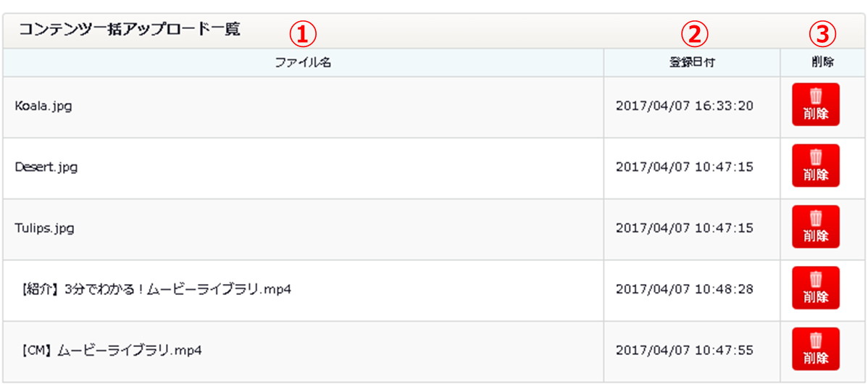Click the コンテンツ一括アップロード一覧 heading
The height and width of the screenshot is (384, 868).
[130, 30]
